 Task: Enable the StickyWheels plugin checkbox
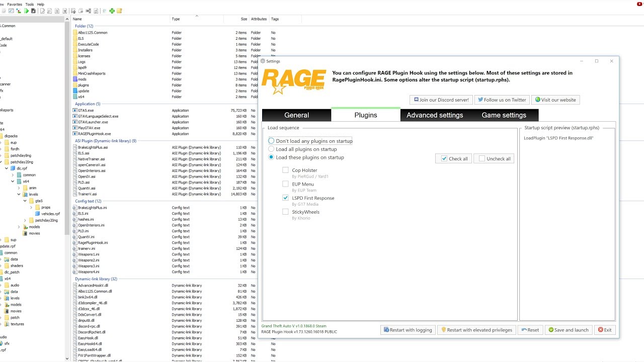coord(286,212)
